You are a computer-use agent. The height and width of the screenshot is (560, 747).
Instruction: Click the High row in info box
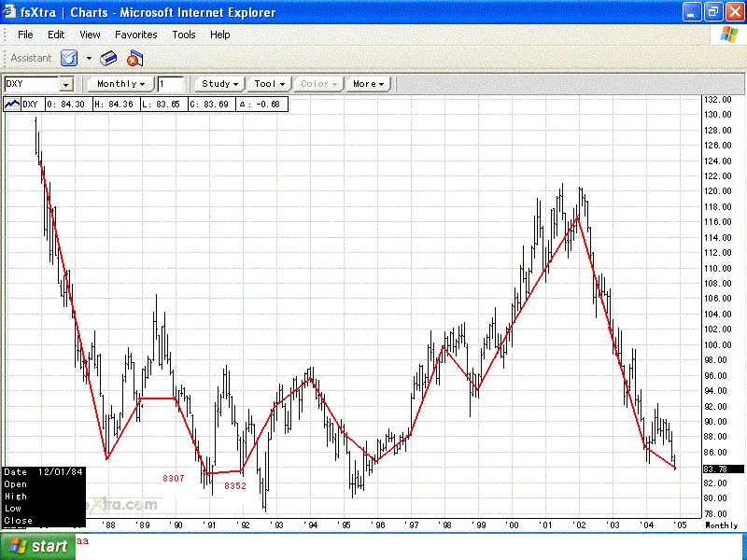coord(16,497)
